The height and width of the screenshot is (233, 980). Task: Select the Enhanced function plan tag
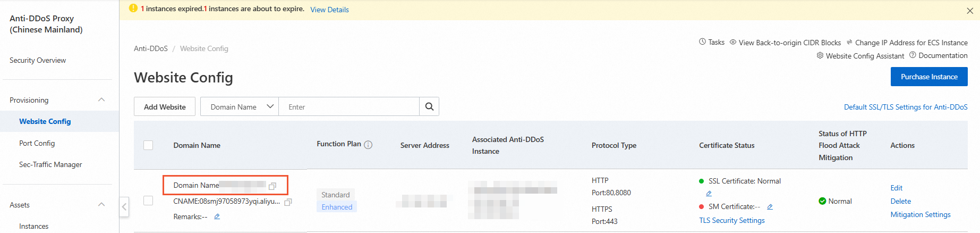[x=337, y=207]
